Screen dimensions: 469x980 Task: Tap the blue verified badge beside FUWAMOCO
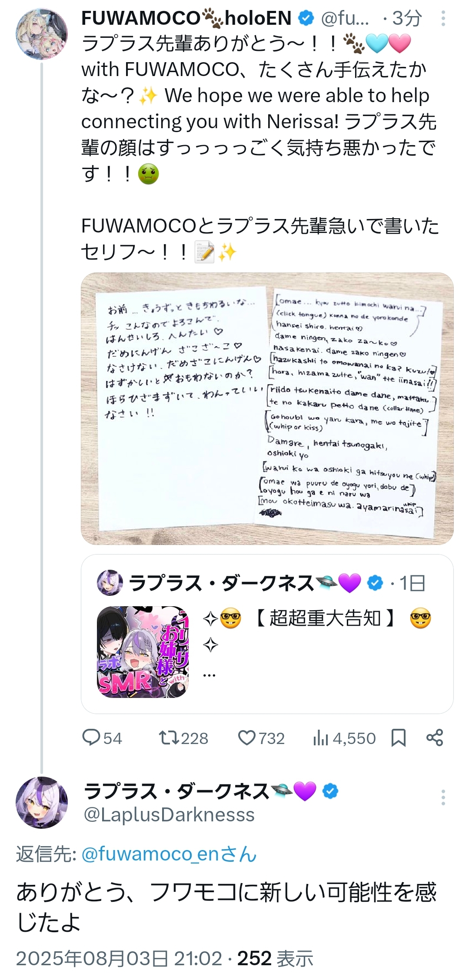coord(306,18)
